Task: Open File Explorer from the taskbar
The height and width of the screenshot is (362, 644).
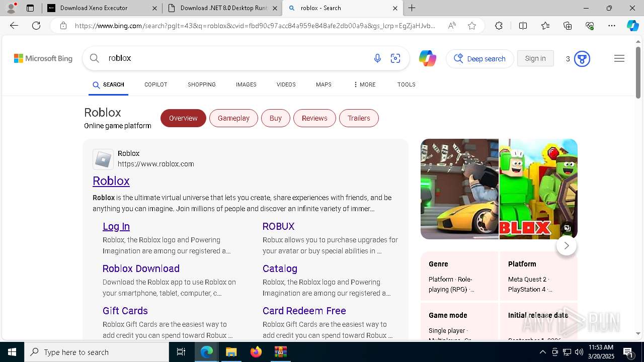Action: [x=231, y=352]
